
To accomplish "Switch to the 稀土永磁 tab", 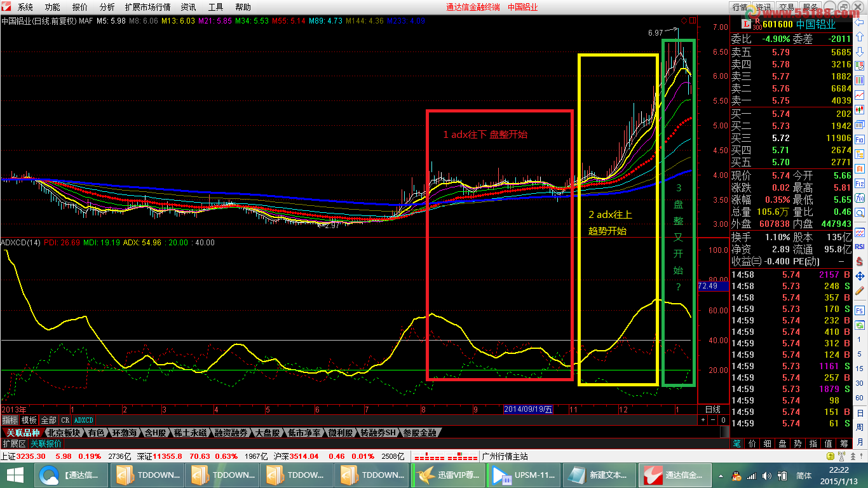I will pos(189,433).
